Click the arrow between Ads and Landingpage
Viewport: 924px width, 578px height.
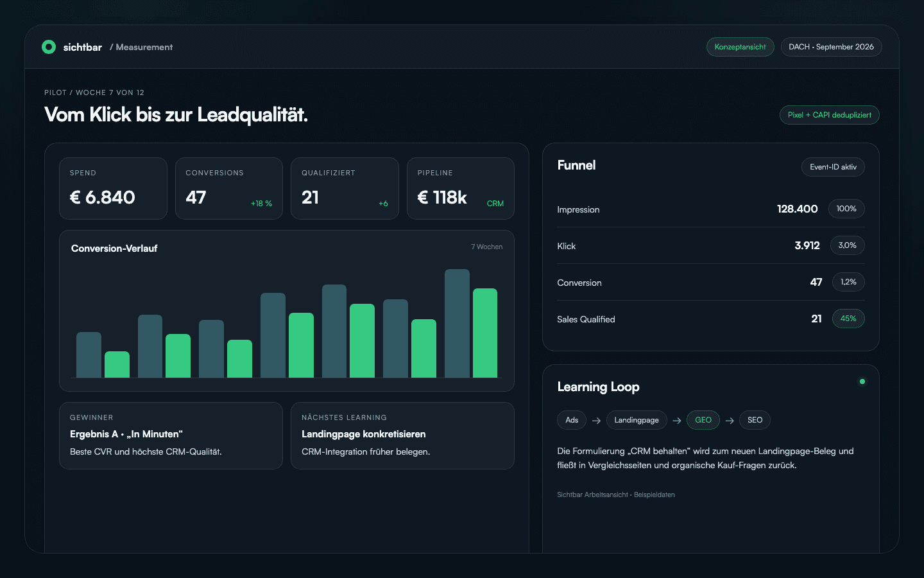coord(596,421)
